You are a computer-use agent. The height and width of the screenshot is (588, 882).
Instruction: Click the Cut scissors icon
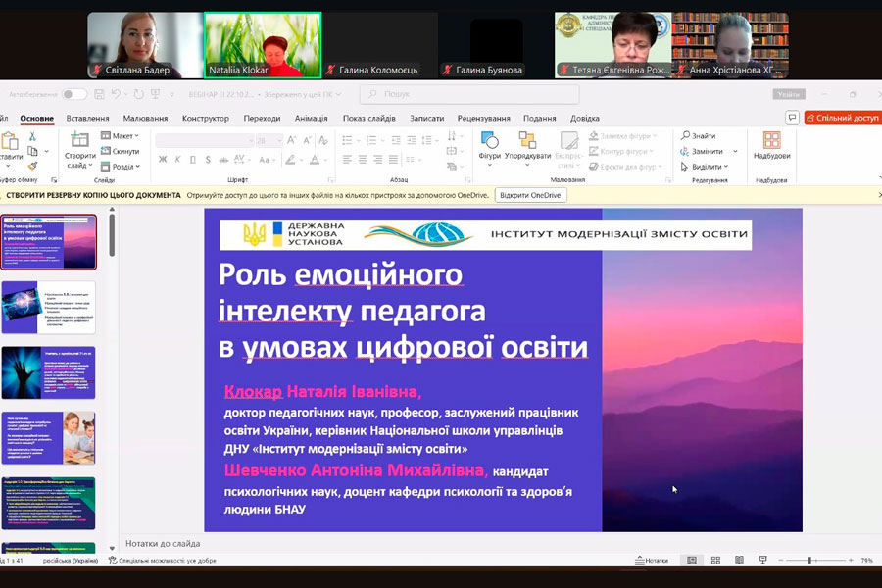tap(32, 137)
